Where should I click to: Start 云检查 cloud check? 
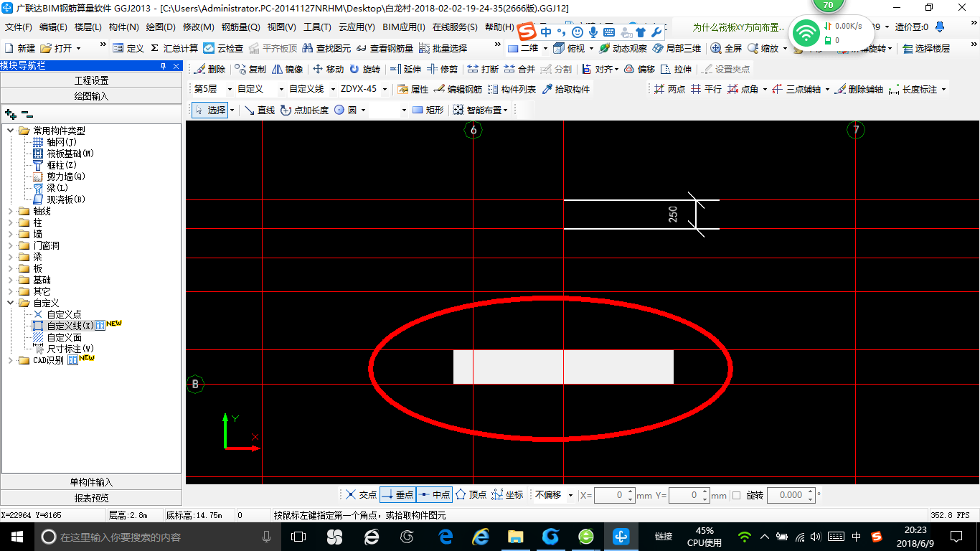coord(223,48)
